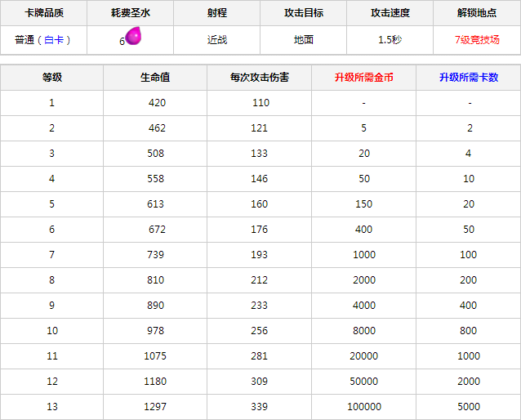Click the 升级所需卡数 header link
This screenshot has width=521, height=420.
coord(469,78)
